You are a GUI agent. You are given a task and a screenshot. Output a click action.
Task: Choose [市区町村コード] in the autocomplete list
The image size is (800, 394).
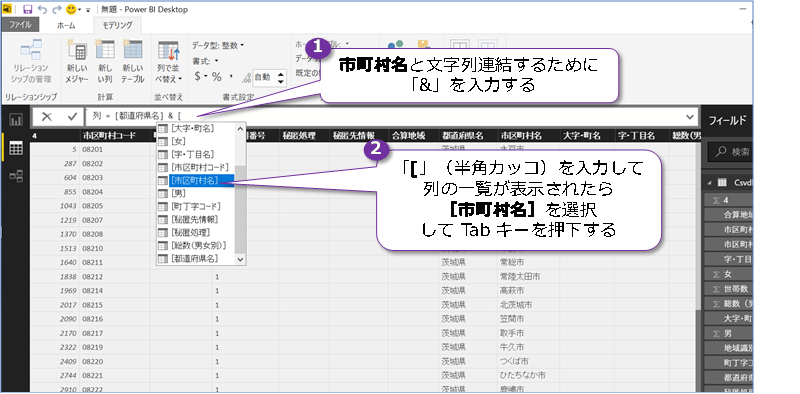click(x=195, y=167)
